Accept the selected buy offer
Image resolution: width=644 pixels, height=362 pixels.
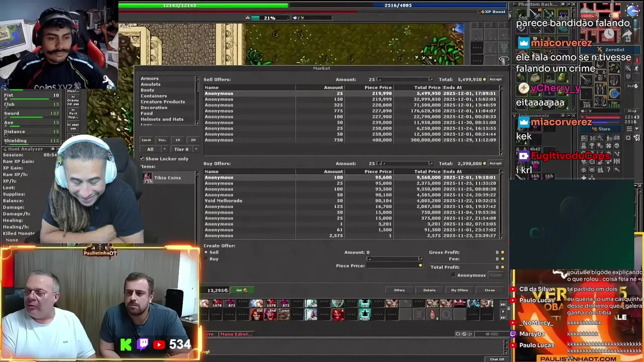(x=496, y=163)
